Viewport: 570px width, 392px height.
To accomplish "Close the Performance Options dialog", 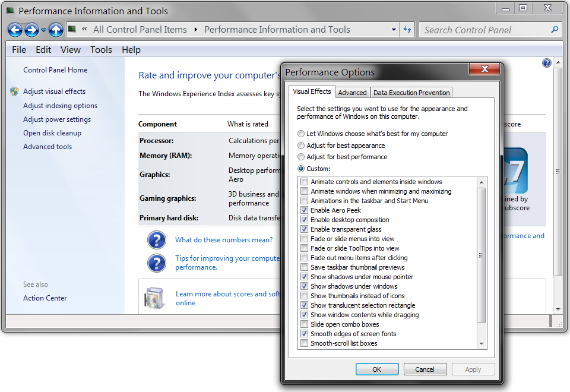I will (x=484, y=69).
